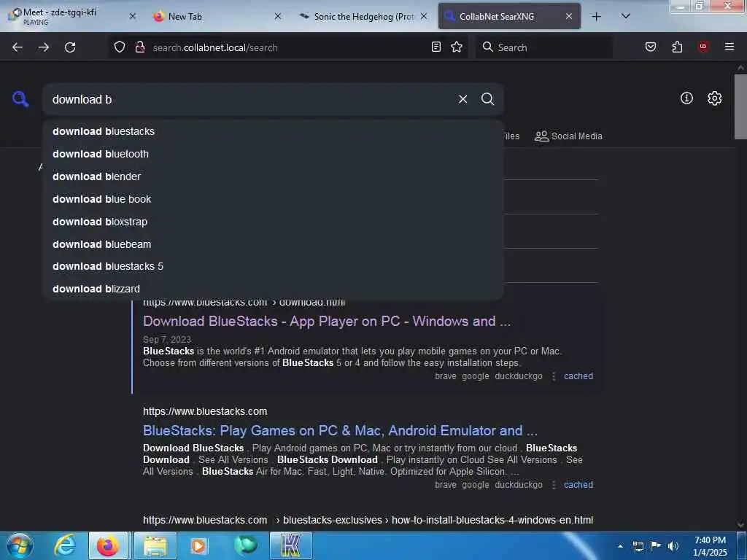The image size is (747, 560).
Task: Bookmark this page with the star icon
Action: pos(457,47)
